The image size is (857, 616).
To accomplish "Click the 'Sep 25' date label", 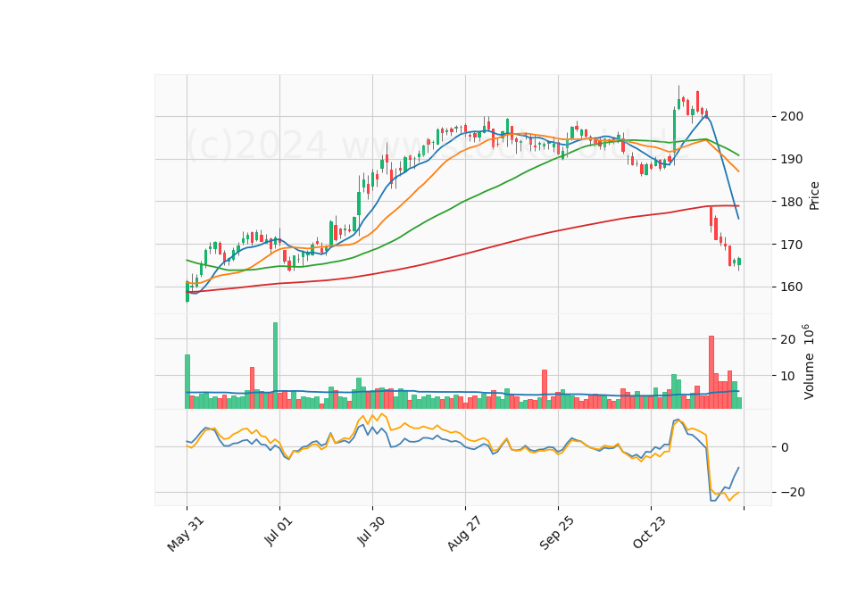I will point(557,534).
